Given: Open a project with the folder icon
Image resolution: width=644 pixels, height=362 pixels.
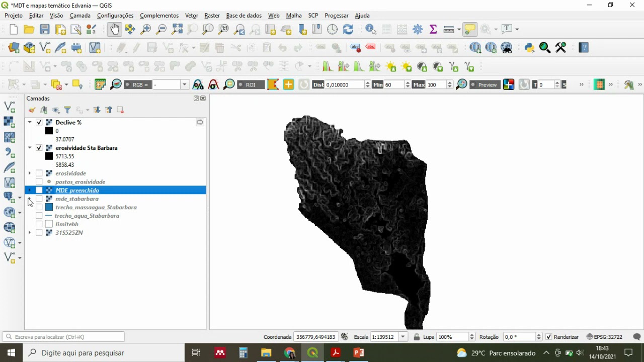Looking at the screenshot, I should 29,29.
